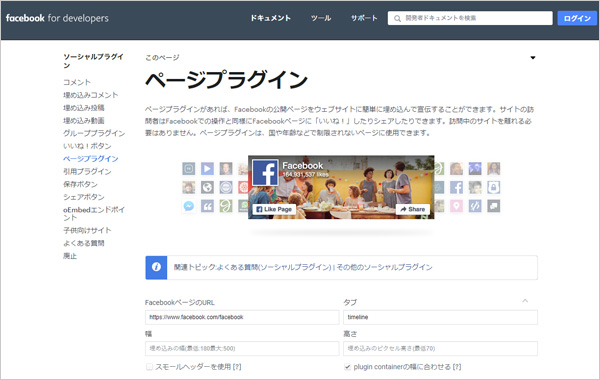Click the red flower emblem icon tile

243,187
